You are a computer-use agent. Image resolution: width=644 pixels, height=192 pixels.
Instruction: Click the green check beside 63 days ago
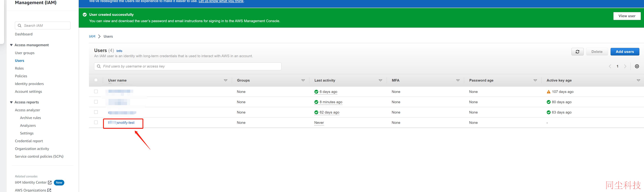(548, 112)
